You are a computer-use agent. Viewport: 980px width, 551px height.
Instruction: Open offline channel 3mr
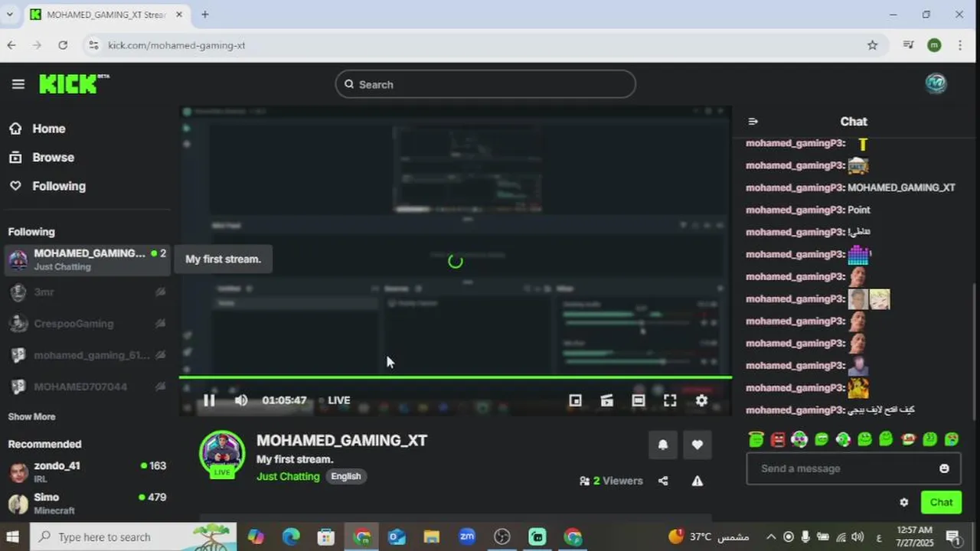point(87,292)
